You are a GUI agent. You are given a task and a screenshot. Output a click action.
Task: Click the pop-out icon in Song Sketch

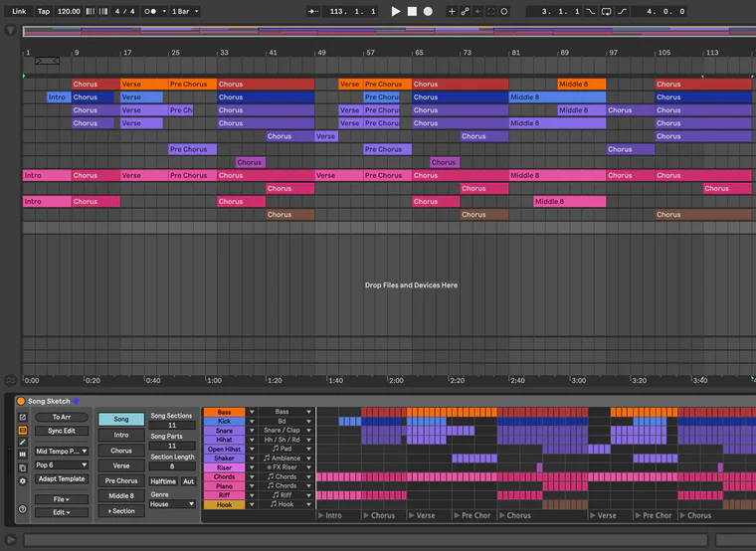pyautogui.click(x=22, y=417)
